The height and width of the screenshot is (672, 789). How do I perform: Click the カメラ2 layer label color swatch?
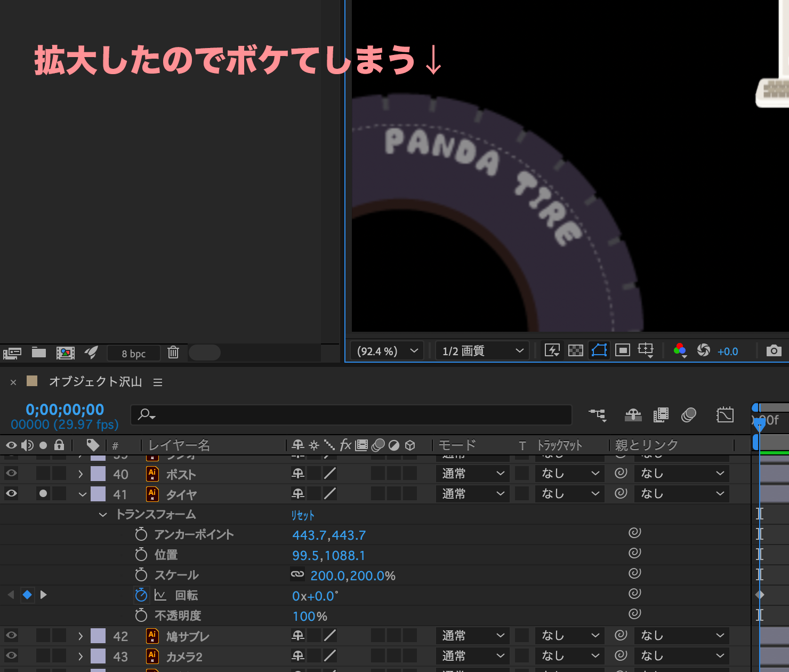click(x=98, y=656)
